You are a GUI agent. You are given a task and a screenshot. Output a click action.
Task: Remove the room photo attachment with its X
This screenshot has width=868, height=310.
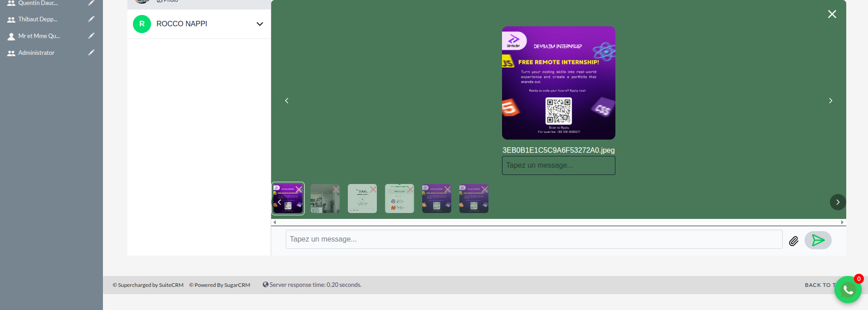[336, 189]
